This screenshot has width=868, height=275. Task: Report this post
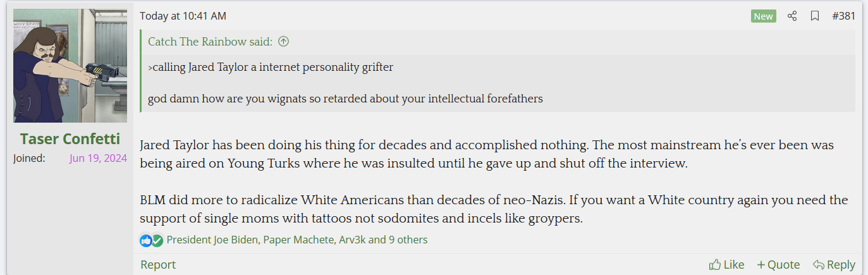pyautogui.click(x=158, y=264)
